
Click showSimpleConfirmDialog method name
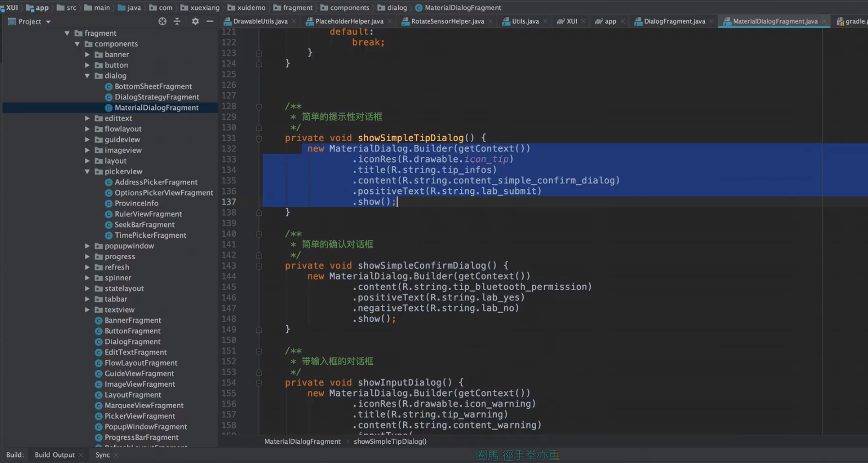[422, 265]
